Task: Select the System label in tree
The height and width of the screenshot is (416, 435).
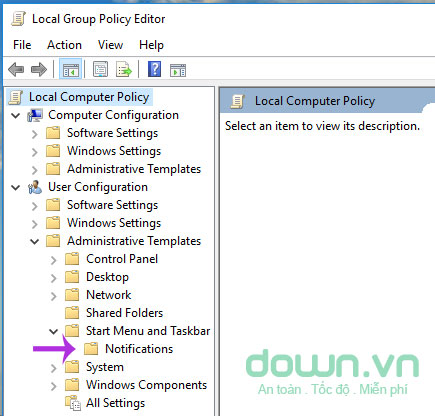Action: 105,367
